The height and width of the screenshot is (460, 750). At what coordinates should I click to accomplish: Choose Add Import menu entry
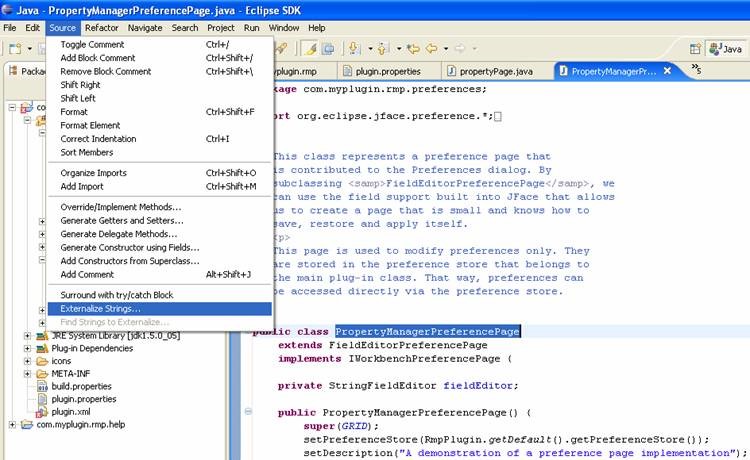click(x=160, y=186)
